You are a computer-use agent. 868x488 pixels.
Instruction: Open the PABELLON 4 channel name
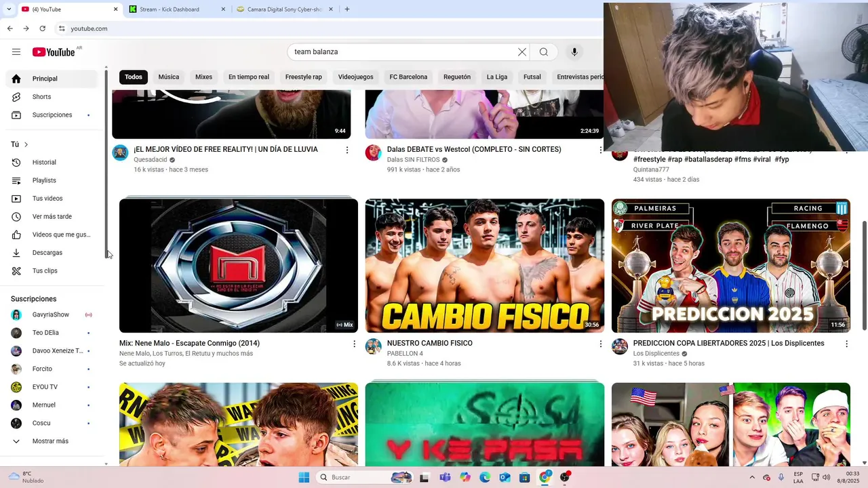click(x=405, y=354)
